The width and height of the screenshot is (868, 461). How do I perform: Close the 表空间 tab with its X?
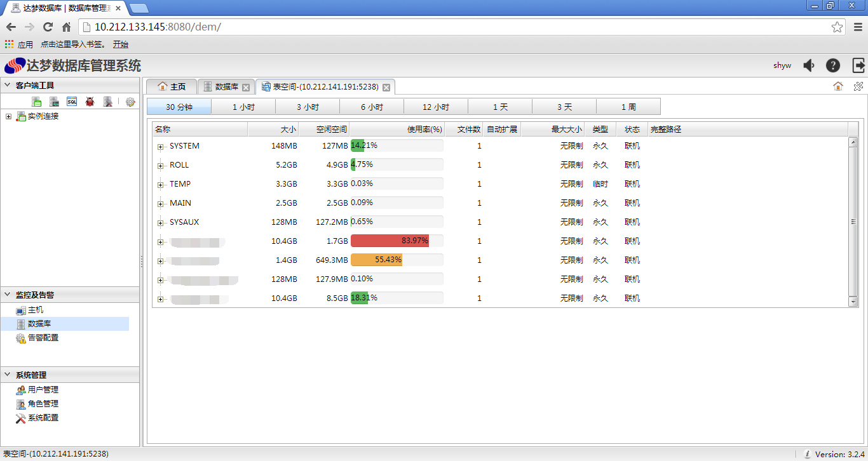coord(386,88)
